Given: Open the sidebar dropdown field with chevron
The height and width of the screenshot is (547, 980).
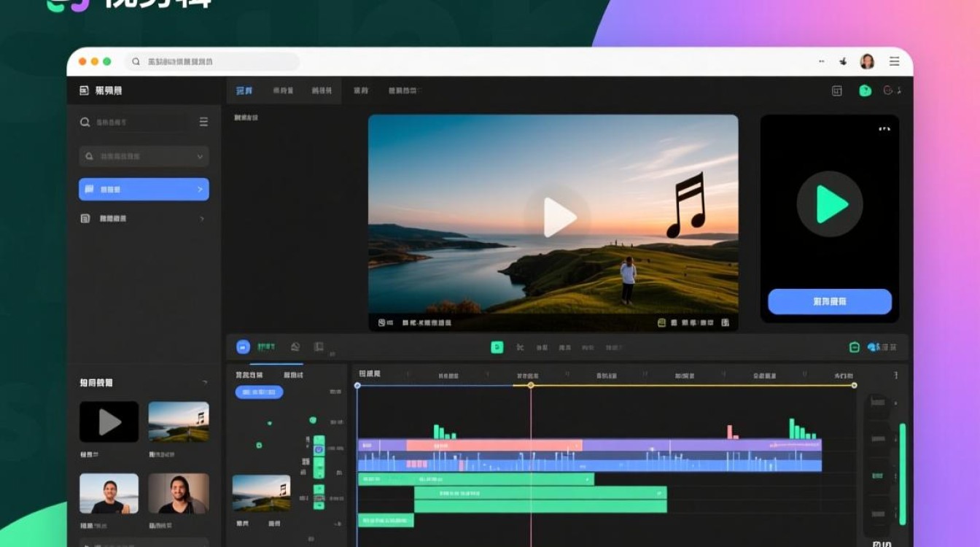Looking at the screenshot, I should [x=144, y=156].
